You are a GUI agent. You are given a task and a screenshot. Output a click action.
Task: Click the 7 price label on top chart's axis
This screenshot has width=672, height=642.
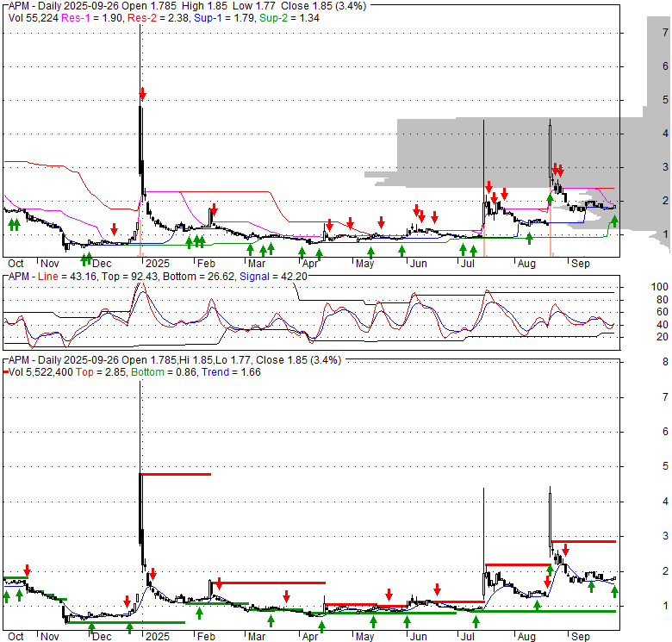[x=665, y=32]
